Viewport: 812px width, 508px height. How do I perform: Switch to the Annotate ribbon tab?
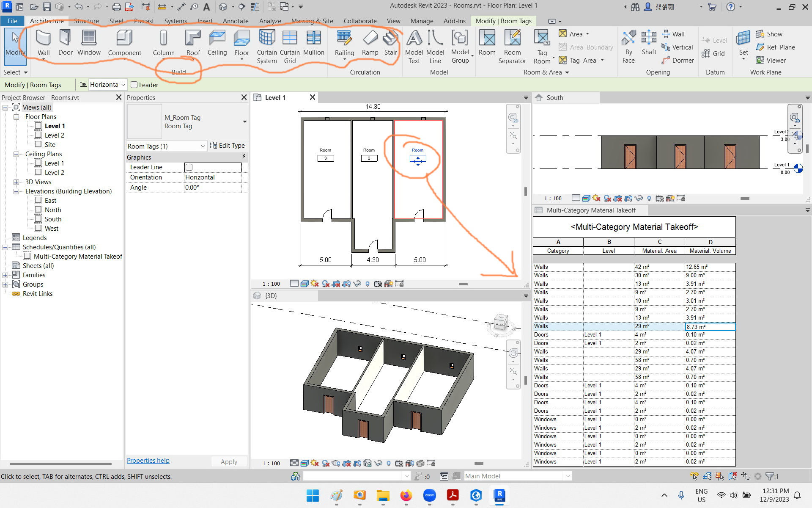pyautogui.click(x=236, y=21)
